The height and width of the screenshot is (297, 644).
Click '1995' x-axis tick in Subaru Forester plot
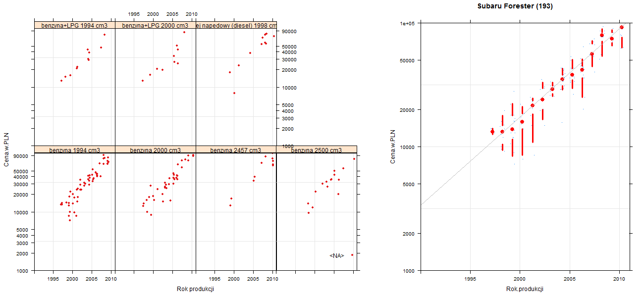coord(470,279)
